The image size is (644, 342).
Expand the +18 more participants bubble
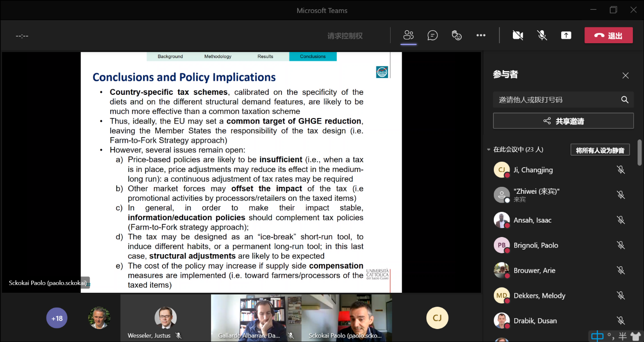[57, 318]
